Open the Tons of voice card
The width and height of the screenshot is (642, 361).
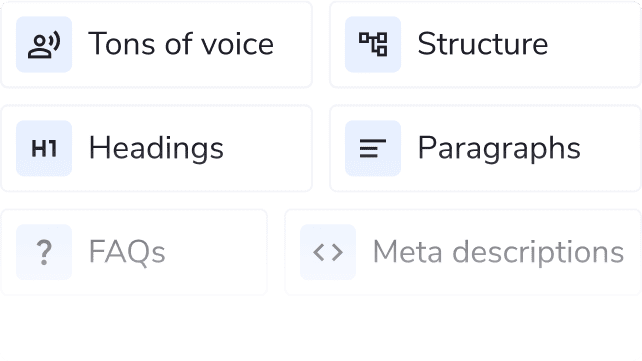pyautogui.click(x=156, y=45)
